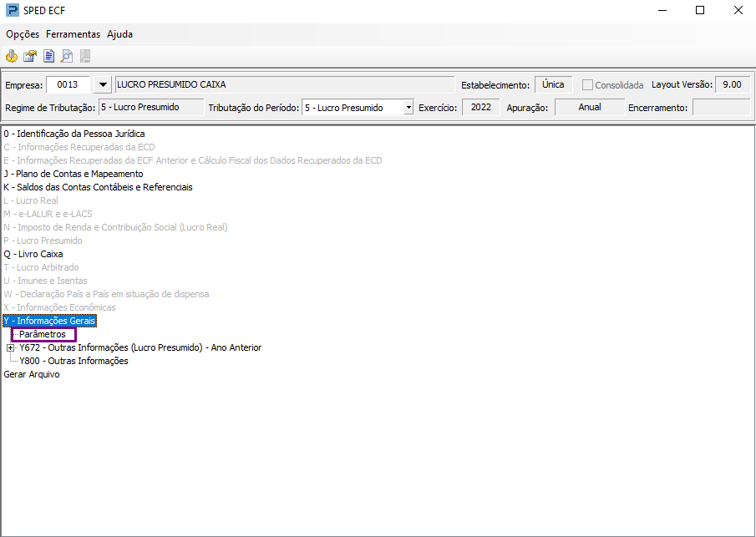Click the SPED ECF app icon in title bar
This screenshot has height=537, width=756.
12,10
